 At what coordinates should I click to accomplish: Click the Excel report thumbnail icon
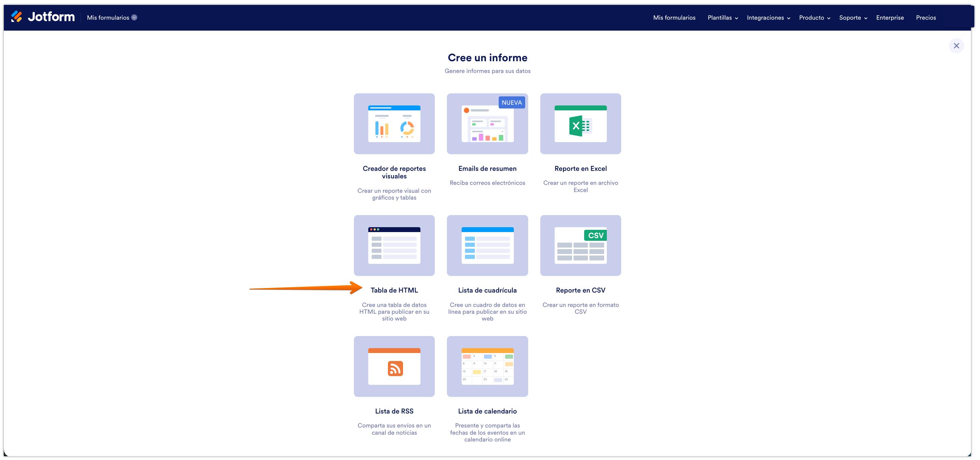[580, 124]
